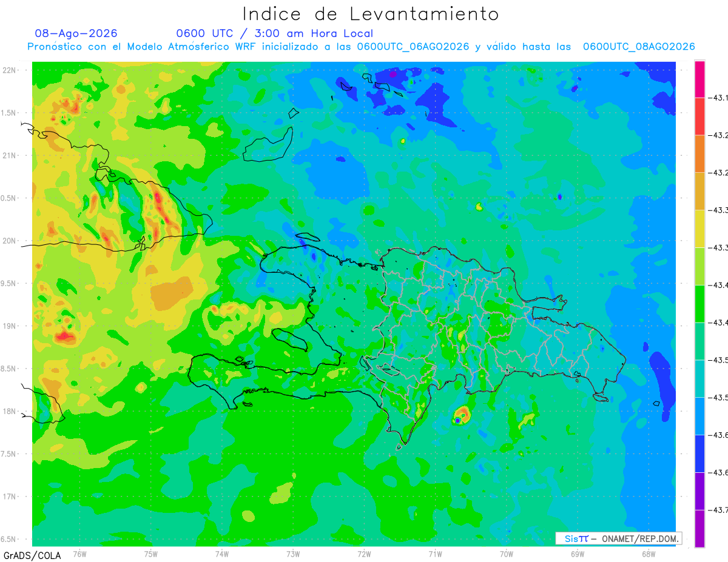Viewport: 728px width, 562px height.
Task: Pick the gold swatch in the color bar
Action: click(699, 192)
